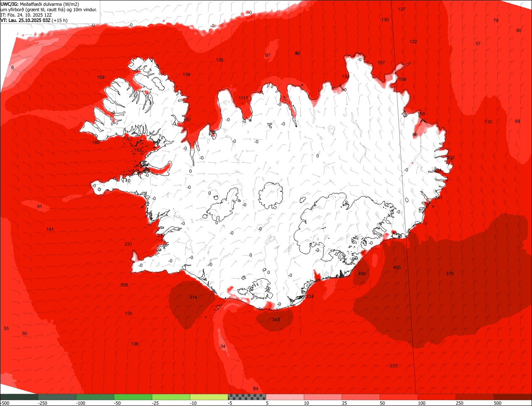Image resolution: width=532 pixels, height=406 pixels.
Task: Click the dark red 250 to 500 legend swatch
Action: pos(475,397)
